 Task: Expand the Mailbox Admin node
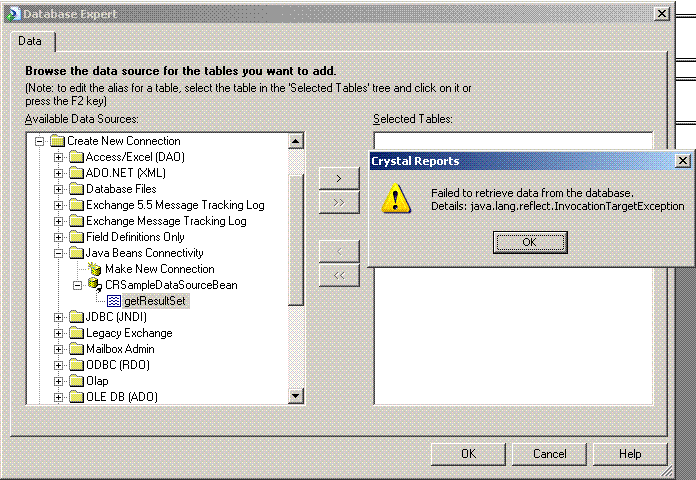pos(58,349)
